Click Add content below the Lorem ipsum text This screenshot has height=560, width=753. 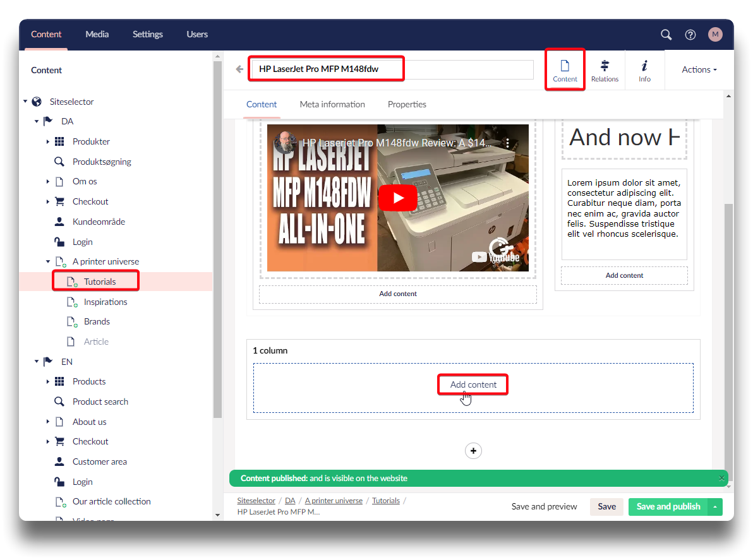tap(624, 275)
